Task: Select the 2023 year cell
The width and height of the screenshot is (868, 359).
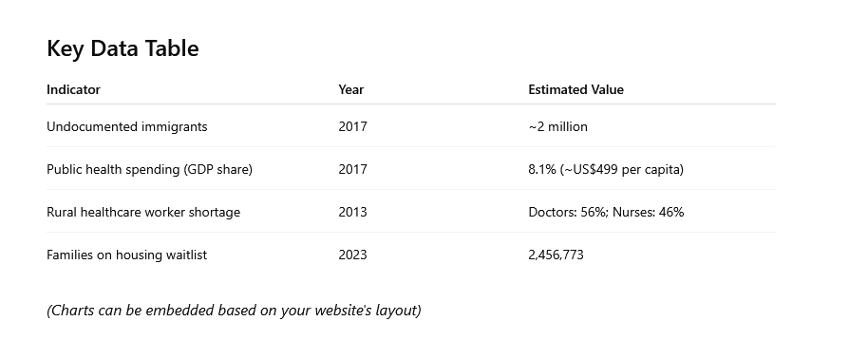Action: click(x=352, y=255)
